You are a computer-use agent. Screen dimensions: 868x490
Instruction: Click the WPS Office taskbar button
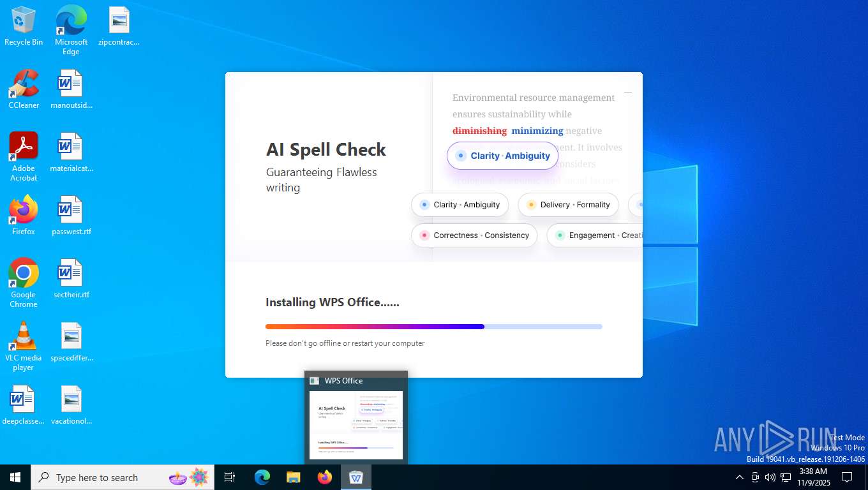[x=356, y=477]
